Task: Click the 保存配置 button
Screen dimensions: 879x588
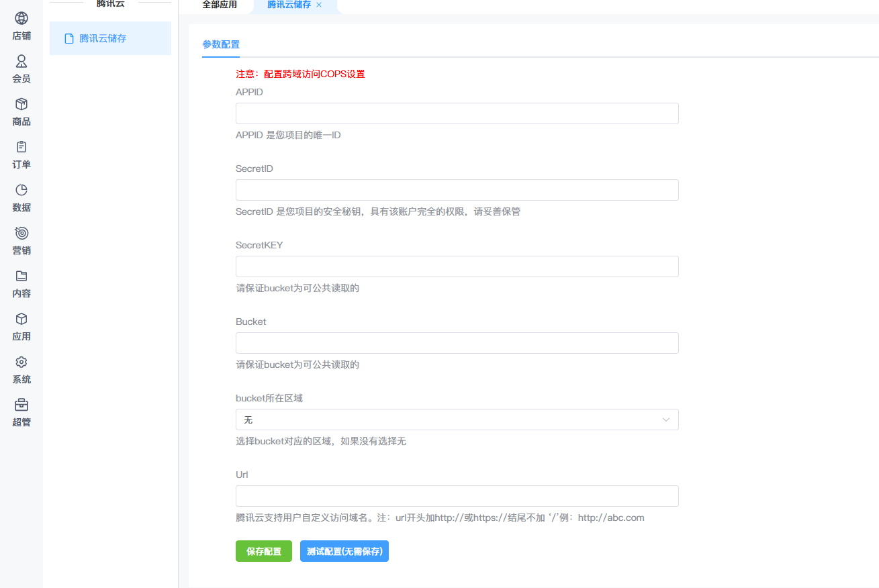Action: [x=264, y=551]
